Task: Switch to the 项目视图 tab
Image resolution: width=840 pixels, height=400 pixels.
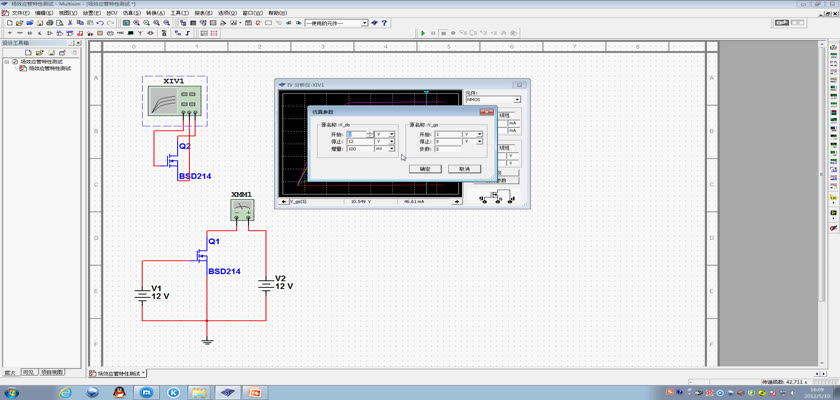Action: click(x=52, y=372)
